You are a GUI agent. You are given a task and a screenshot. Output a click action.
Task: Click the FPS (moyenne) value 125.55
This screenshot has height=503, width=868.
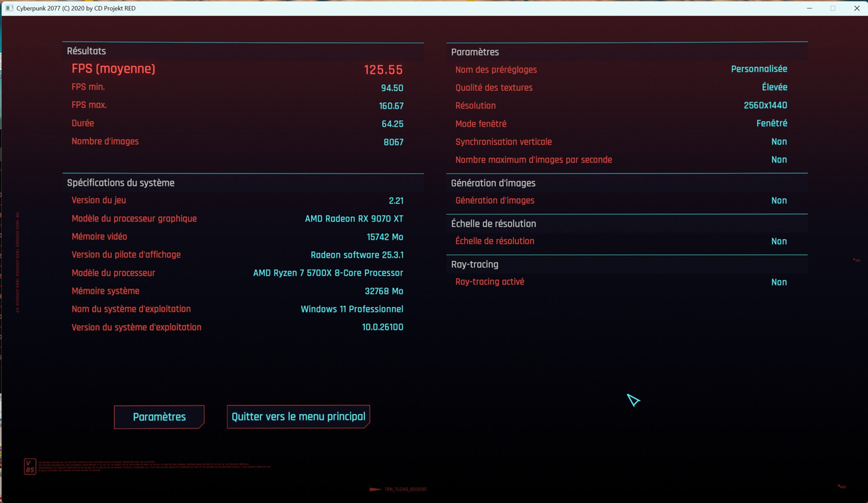click(x=383, y=69)
